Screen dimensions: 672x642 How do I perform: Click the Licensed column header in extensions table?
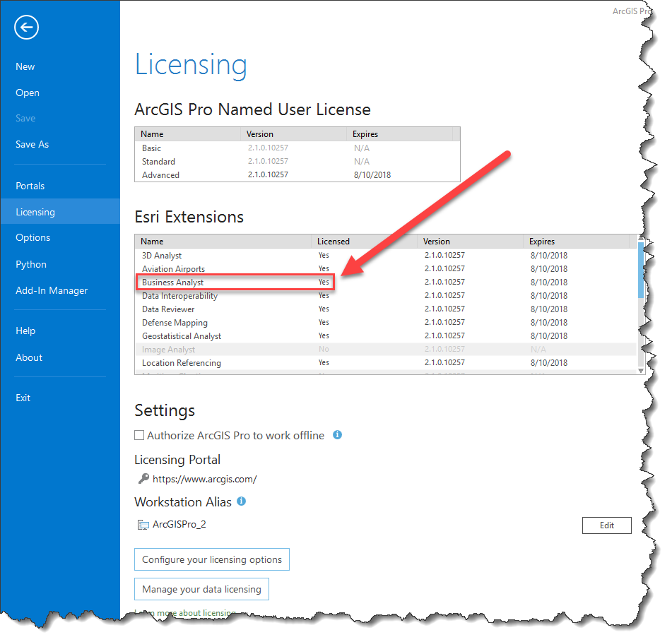(364, 242)
